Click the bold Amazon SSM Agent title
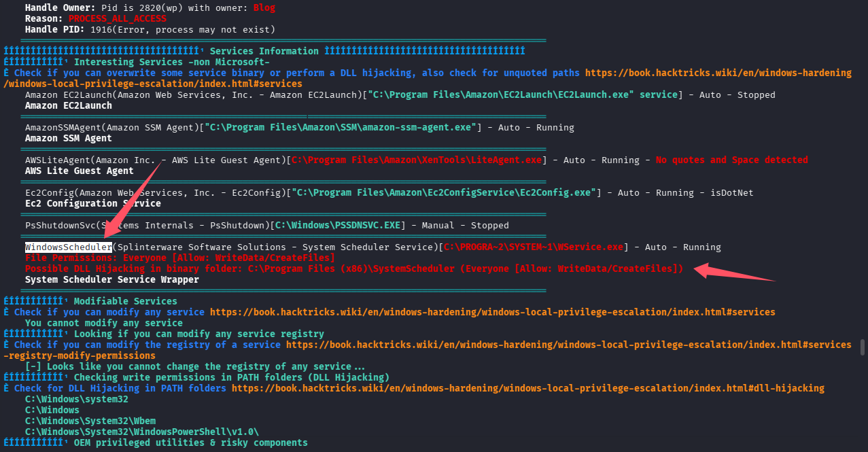This screenshot has height=452, width=868. [x=68, y=138]
